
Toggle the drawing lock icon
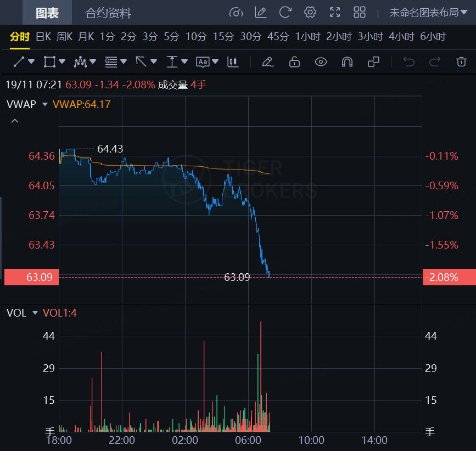click(294, 62)
